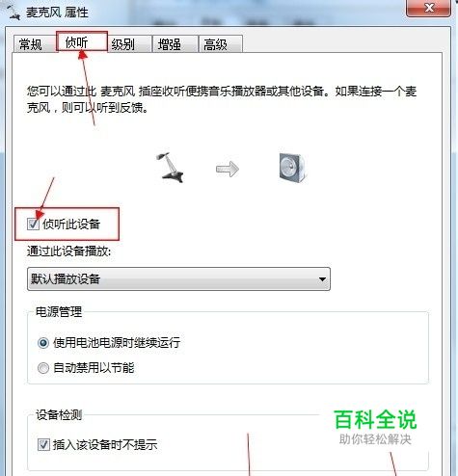Click the green 百科全说 watermark logo
The height and width of the screenshot is (476, 458).
pyautogui.click(x=375, y=419)
